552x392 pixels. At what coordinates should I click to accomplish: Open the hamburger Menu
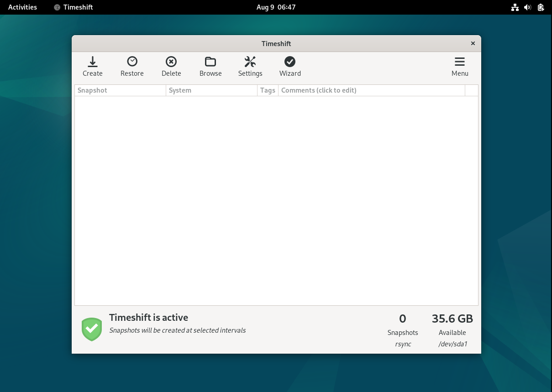click(460, 67)
